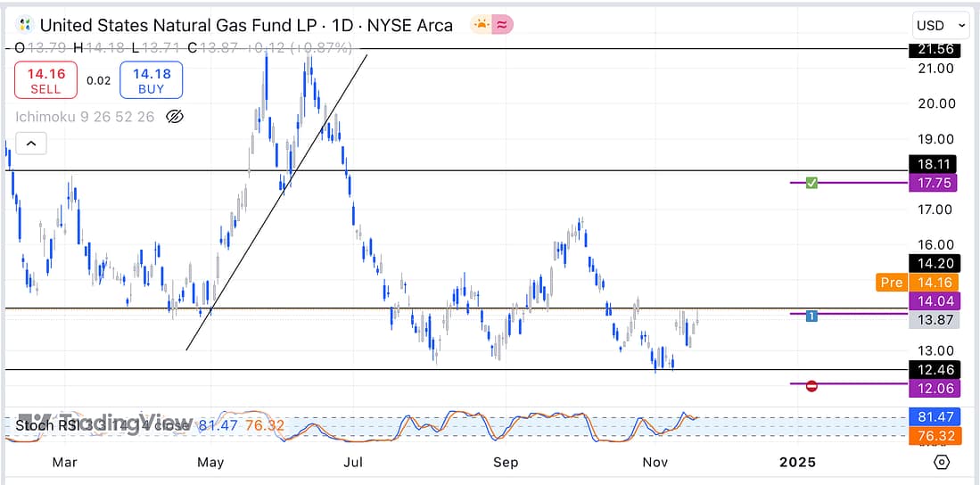Viewport: 980px width, 485px height.
Task: Open chart settings hexagon icon at bottom right
Action: pyautogui.click(x=942, y=462)
